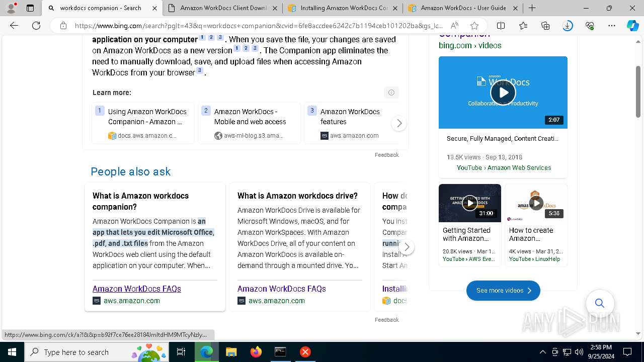Viewport: 644px width, 362px height.
Task: Launch File Explorer from taskbar
Action: click(231, 352)
